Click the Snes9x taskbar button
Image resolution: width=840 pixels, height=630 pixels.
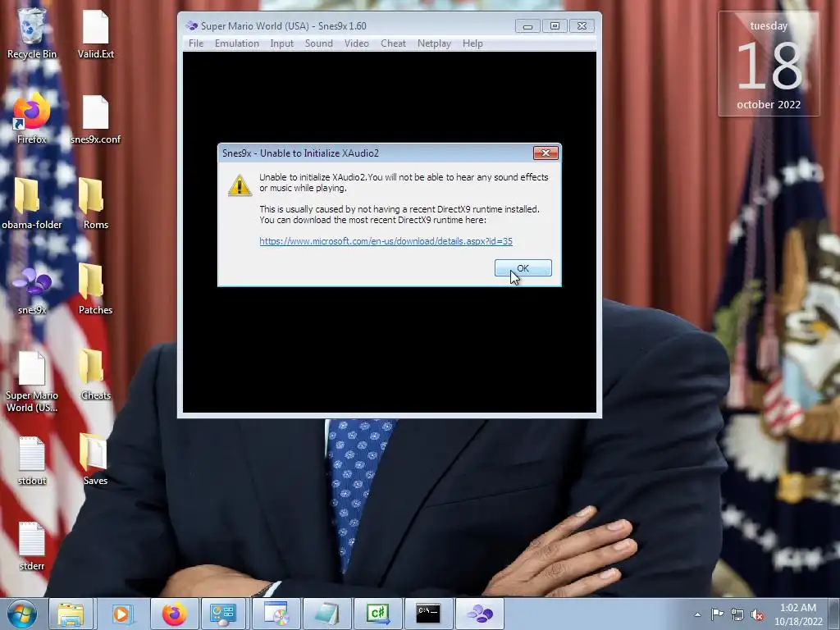pyautogui.click(x=479, y=614)
